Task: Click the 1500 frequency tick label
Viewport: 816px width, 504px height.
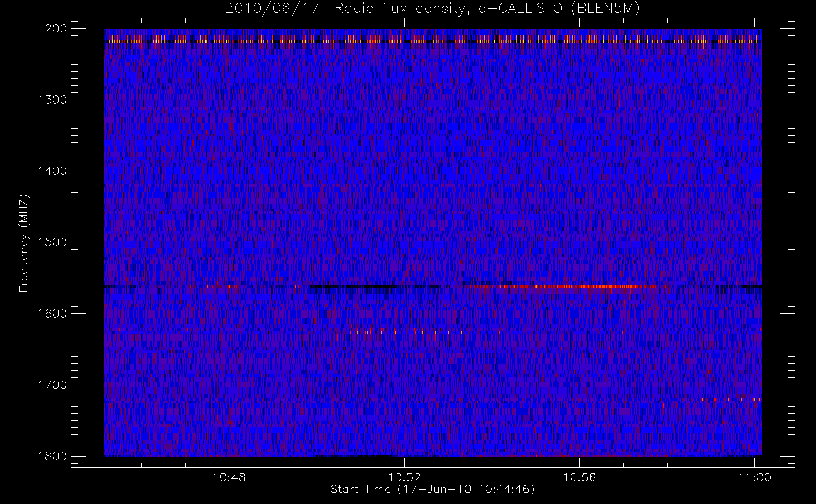Action: click(52, 242)
